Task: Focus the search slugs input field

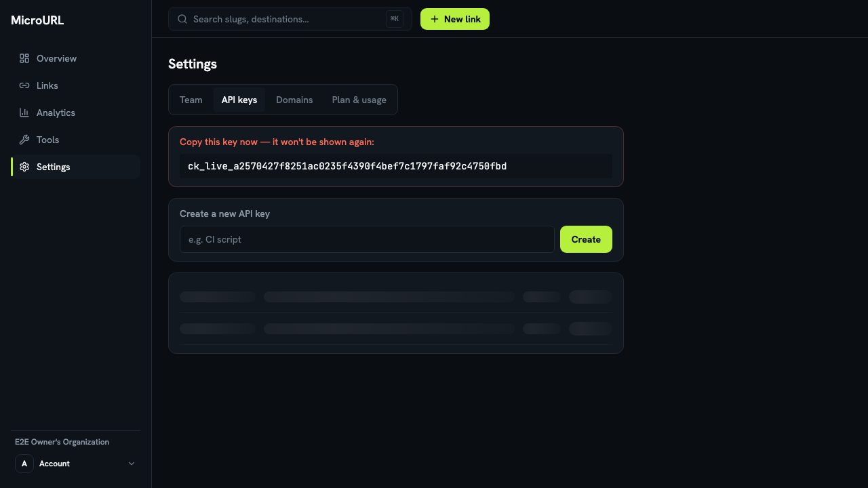Action: (x=290, y=19)
